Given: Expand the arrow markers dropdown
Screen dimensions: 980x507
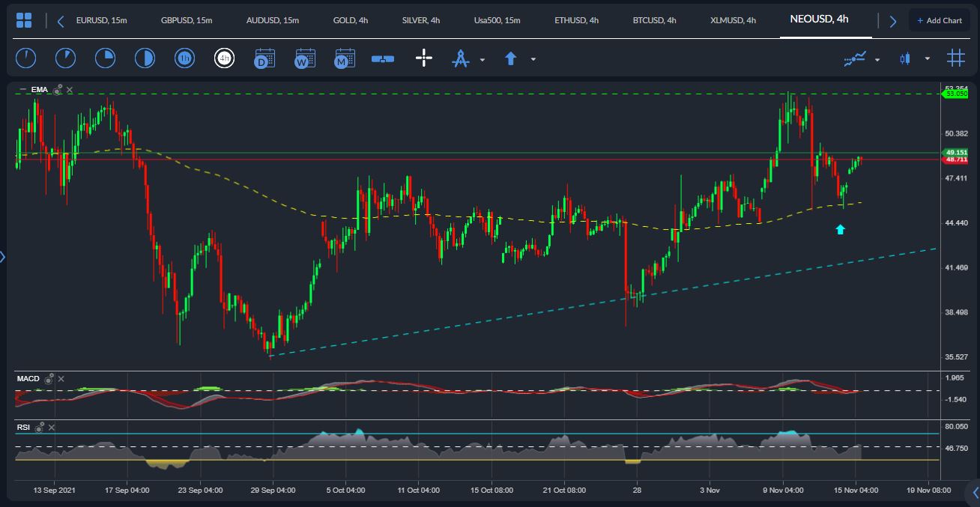Looking at the screenshot, I should coord(533,59).
